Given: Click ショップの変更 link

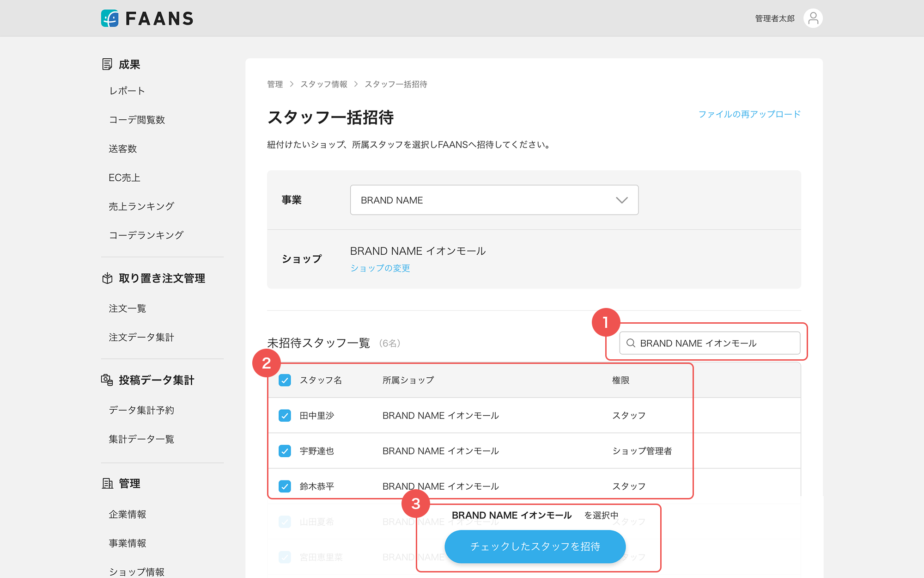Looking at the screenshot, I should tap(380, 268).
